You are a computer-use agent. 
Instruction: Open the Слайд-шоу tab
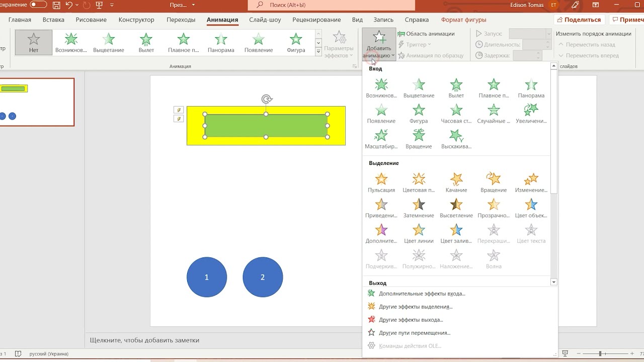pyautogui.click(x=265, y=20)
